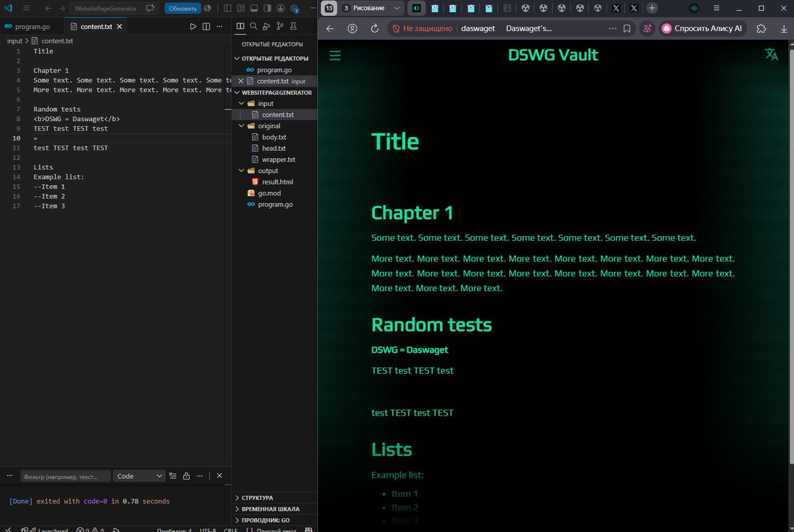Go forward in VS Code navigation history
The width and height of the screenshot is (794, 532).
pyautogui.click(x=62, y=8)
